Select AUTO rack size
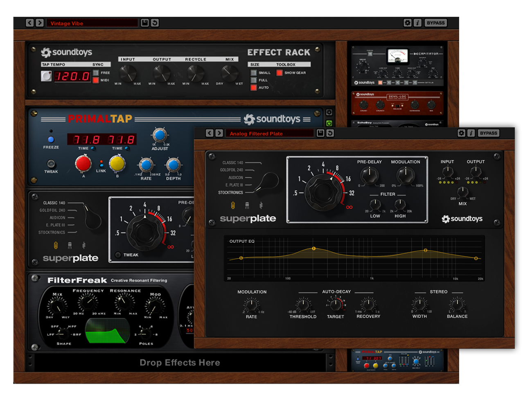Screen dimensions: 532x411 (254, 88)
